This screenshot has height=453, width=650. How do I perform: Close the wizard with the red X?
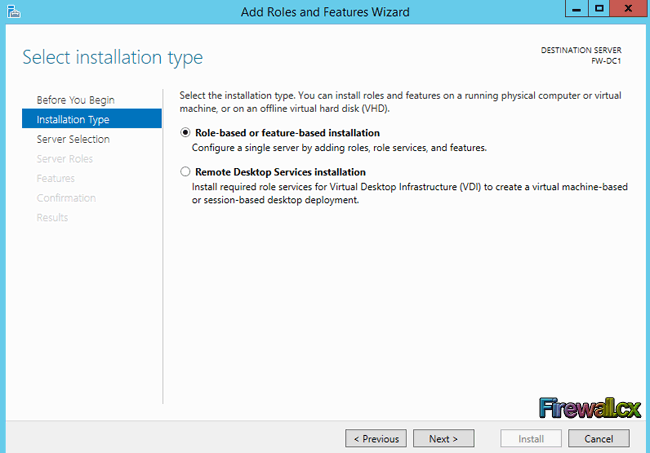[628, 8]
